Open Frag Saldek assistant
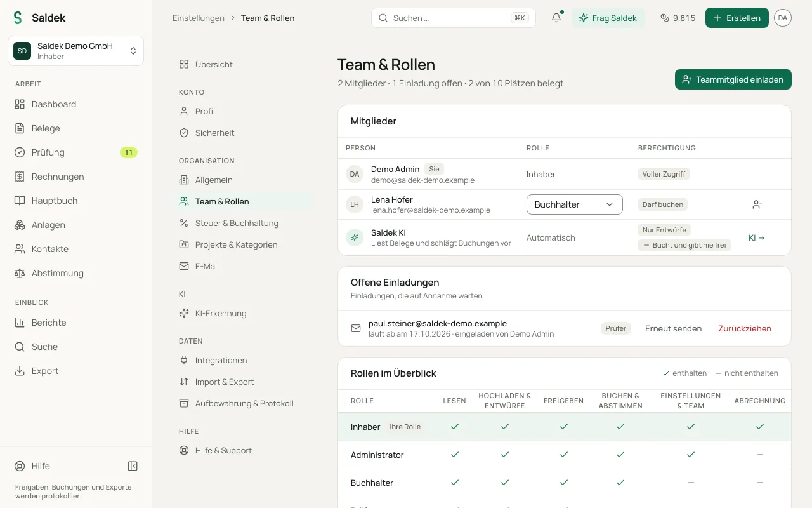812x508 pixels. [608, 18]
